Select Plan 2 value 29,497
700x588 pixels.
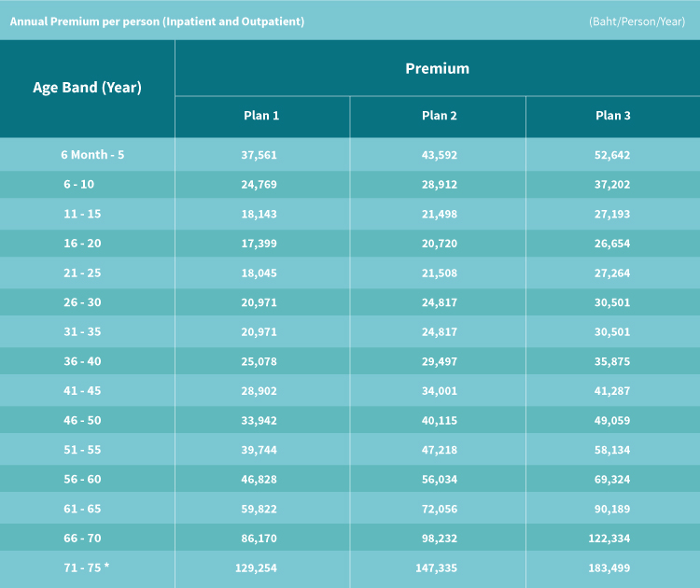(440, 361)
